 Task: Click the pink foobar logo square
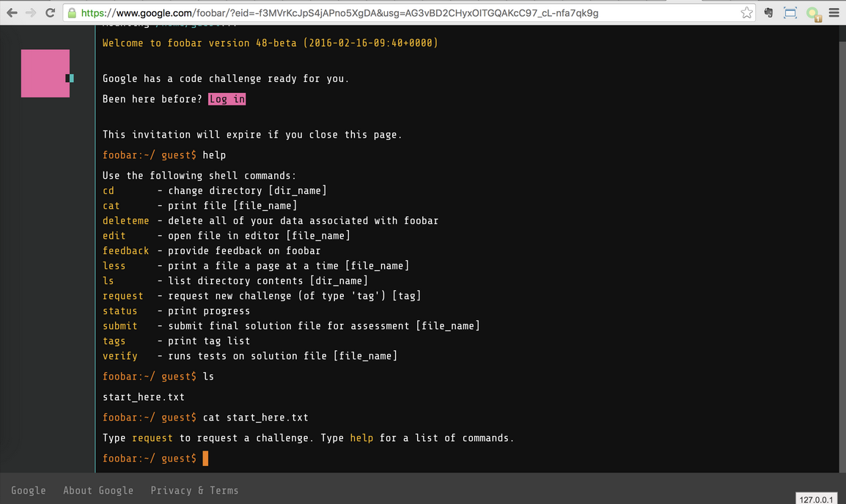(45, 73)
